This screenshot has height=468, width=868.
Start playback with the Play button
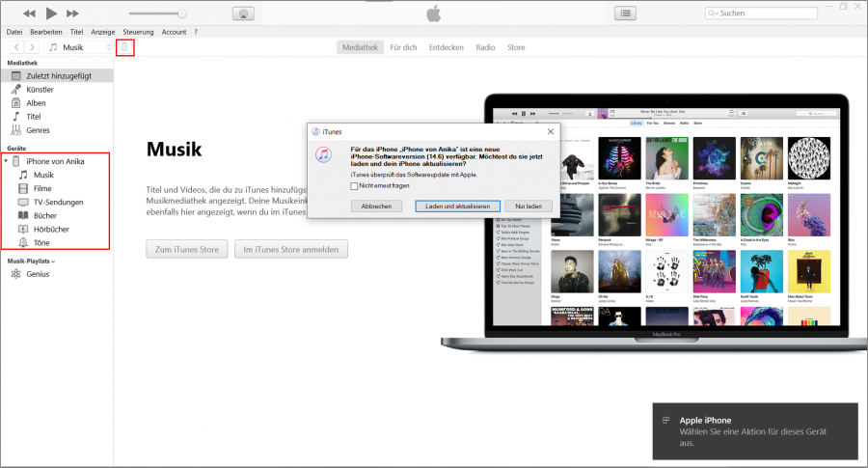pos(51,13)
